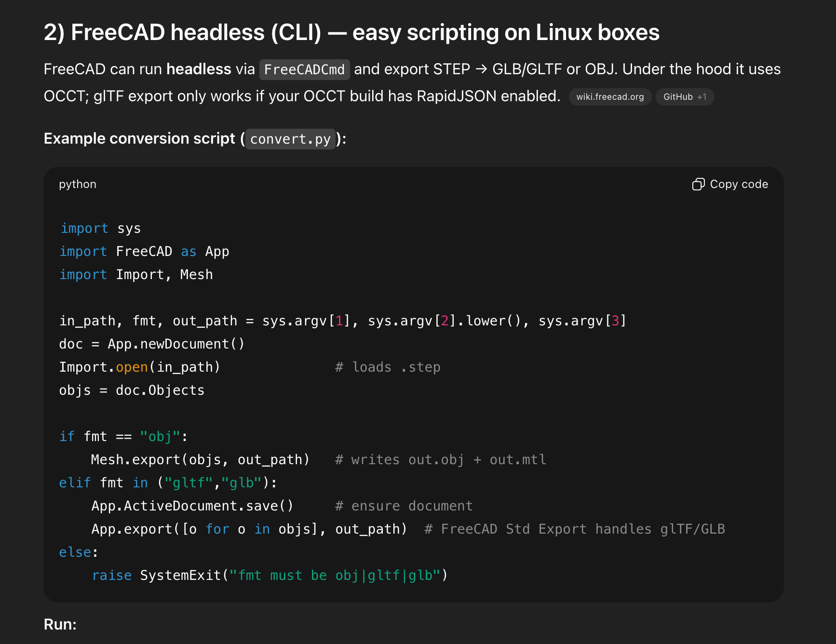836x644 pixels.
Task: Click the inline code 'convert.py'
Action: [290, 139]
